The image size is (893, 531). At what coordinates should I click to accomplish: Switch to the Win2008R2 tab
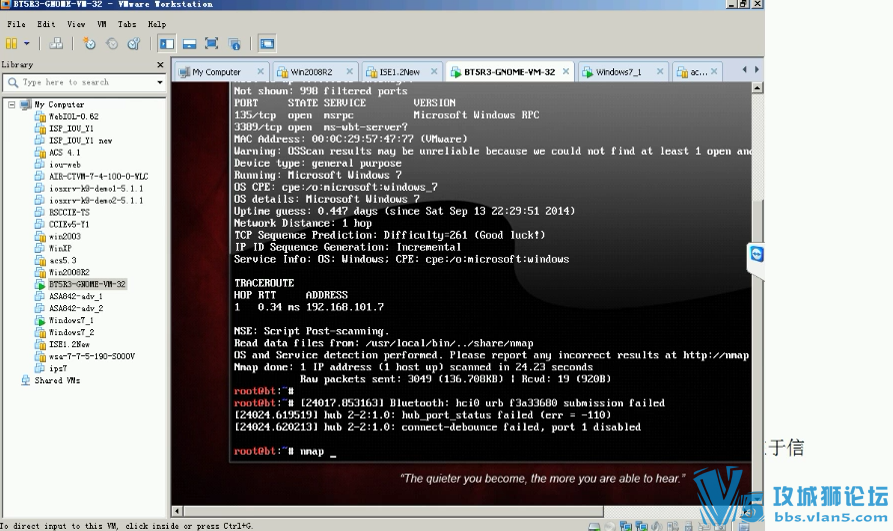[310, 72]
